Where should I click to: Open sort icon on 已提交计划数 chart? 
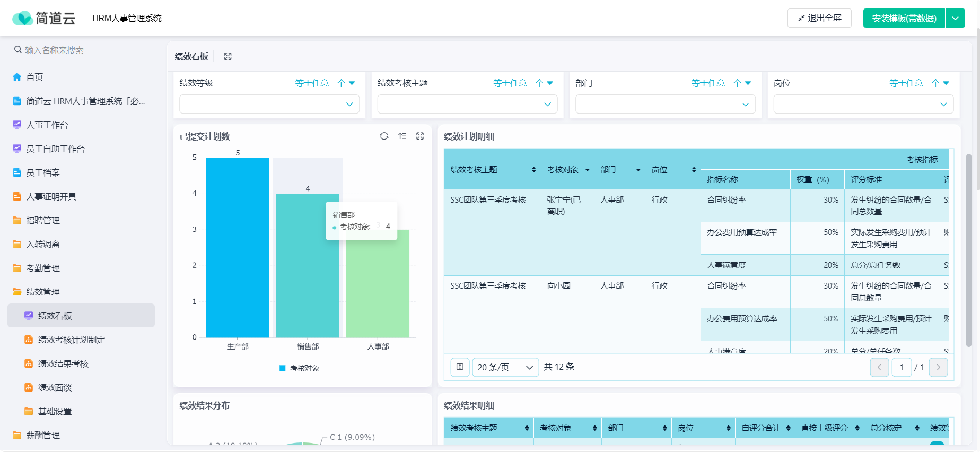click(402, 136)
